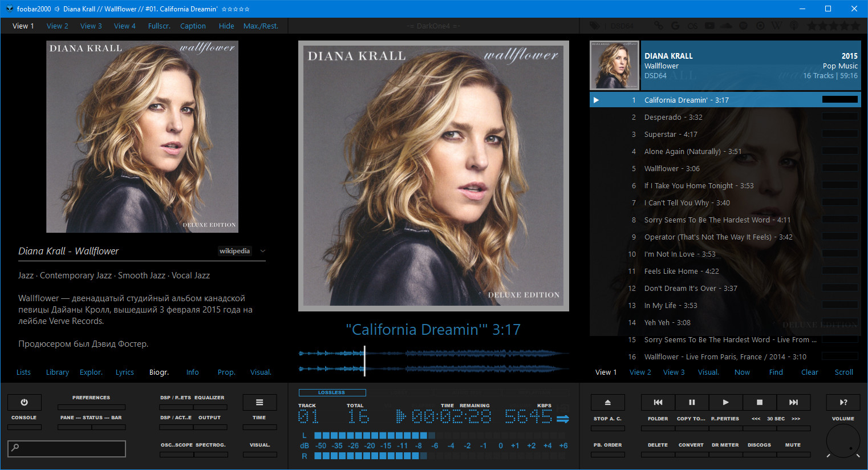Open the hamburger main menu button
868x470 pixels.
coord(259,402)
